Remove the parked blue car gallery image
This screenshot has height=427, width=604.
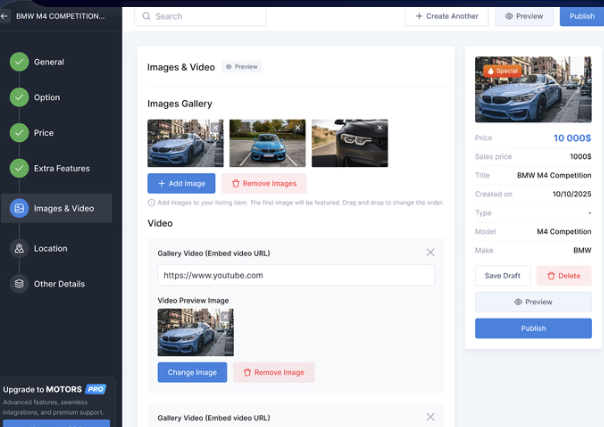[298, 127]
